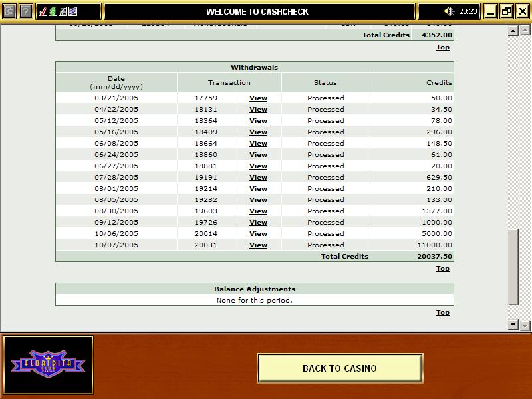Screen dimensions: 532x399
Task: Click the third toolbar icon beside dollar sign
Action: 63,11
